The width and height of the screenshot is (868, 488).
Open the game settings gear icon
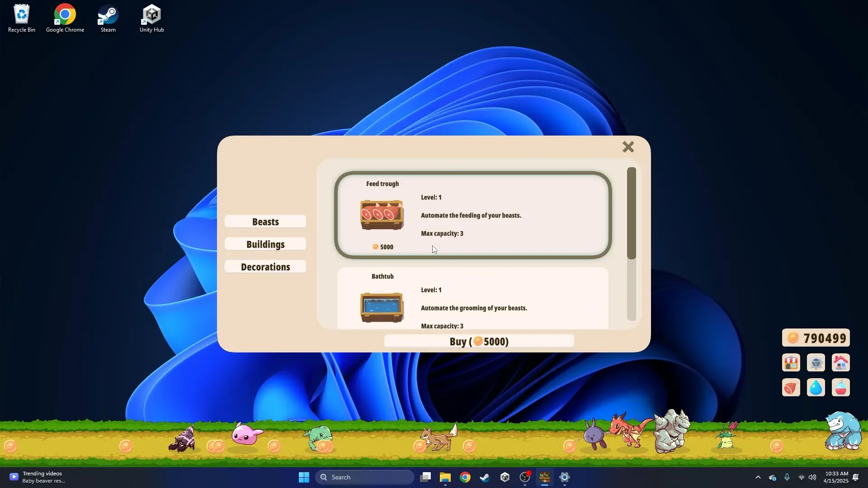coord(816,363)
